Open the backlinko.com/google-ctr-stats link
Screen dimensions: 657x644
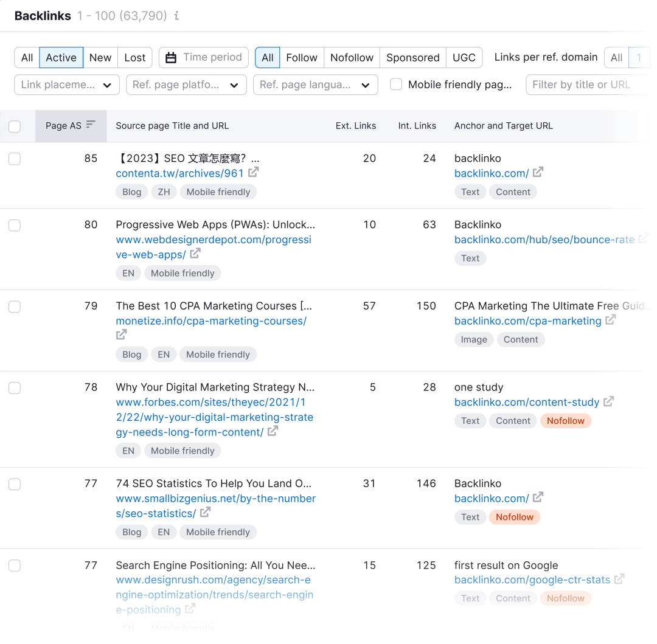click(532, 580)
